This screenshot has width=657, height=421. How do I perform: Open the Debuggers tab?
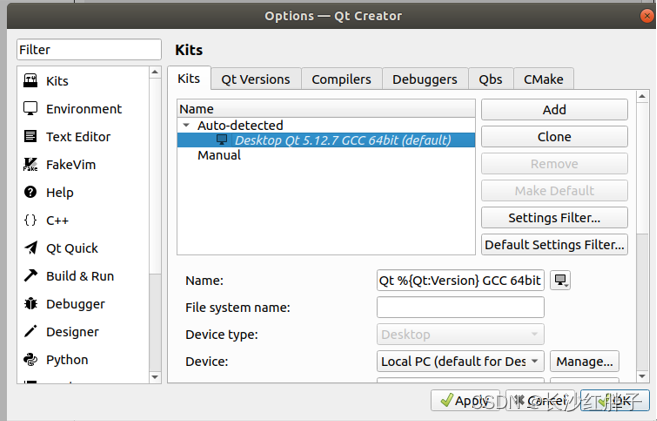tap(425, 79)
